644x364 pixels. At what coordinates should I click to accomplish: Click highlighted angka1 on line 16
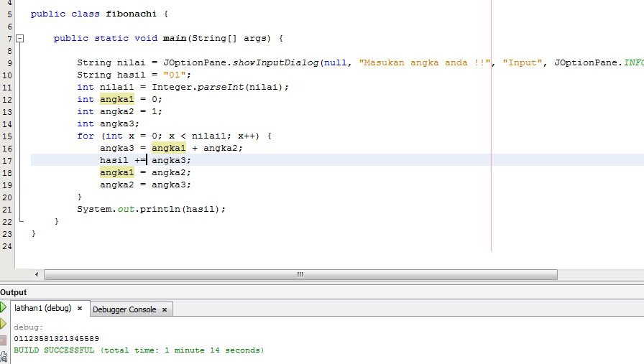pos(168,148)
